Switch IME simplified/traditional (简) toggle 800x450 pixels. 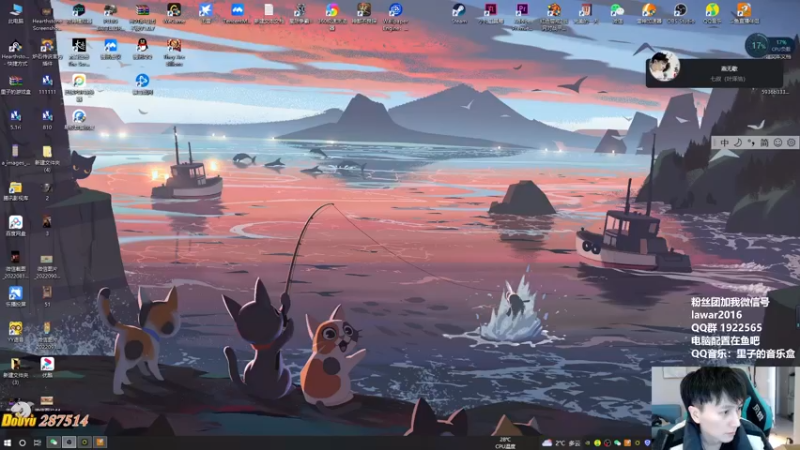764,143
